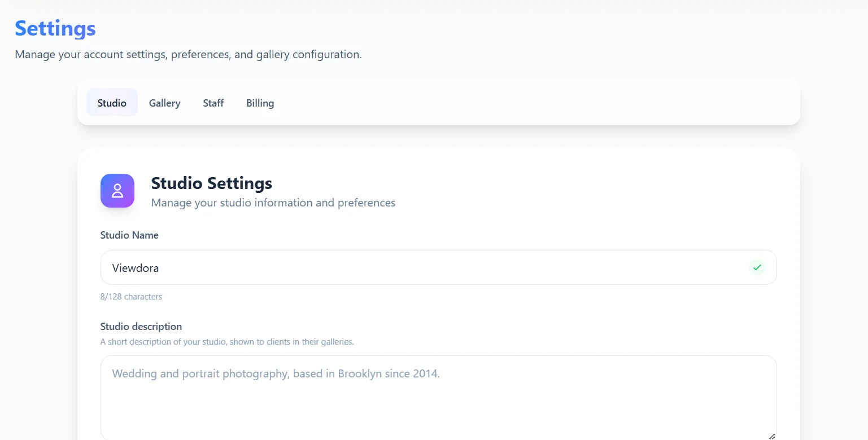Click the Studio Name input containing Viewdora
This screenshot has width=868, height=440.
pos(438,267)
